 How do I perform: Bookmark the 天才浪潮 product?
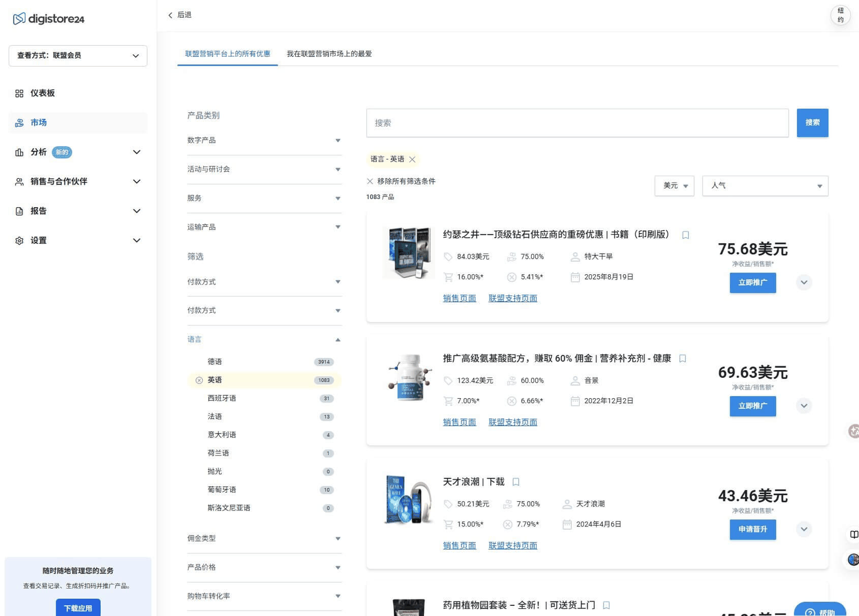pos(516,482)
